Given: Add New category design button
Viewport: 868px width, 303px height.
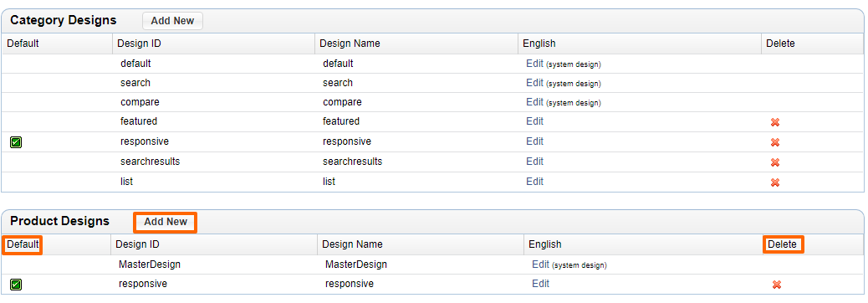Looking at the screenshot, I should tap(173, 21).
